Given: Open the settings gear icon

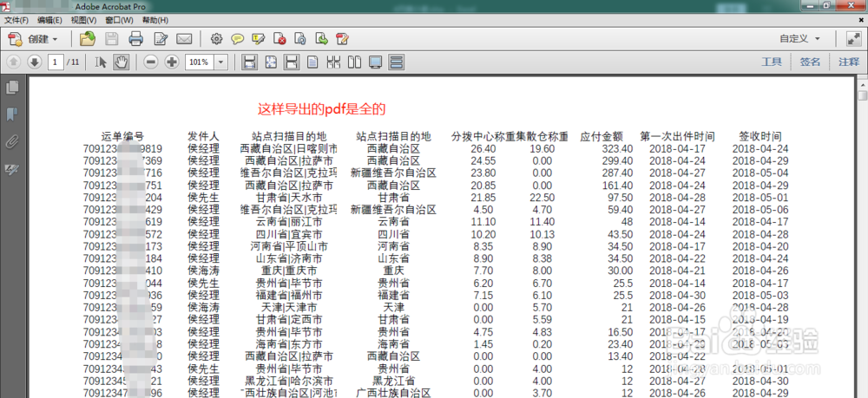Looking at the screenshot, I should [x=216, y=39].
